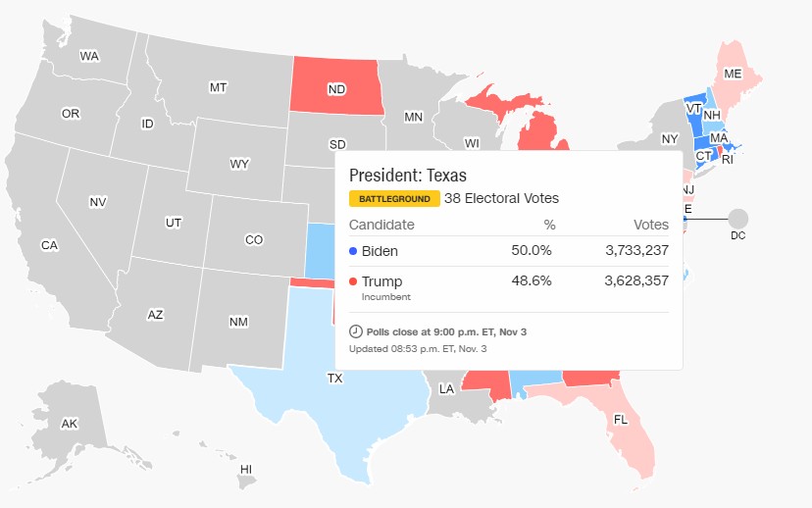The width and height of the screenshot is (812, 508).
Task: Click North Dakota on the map
Action: pos(336,89)
